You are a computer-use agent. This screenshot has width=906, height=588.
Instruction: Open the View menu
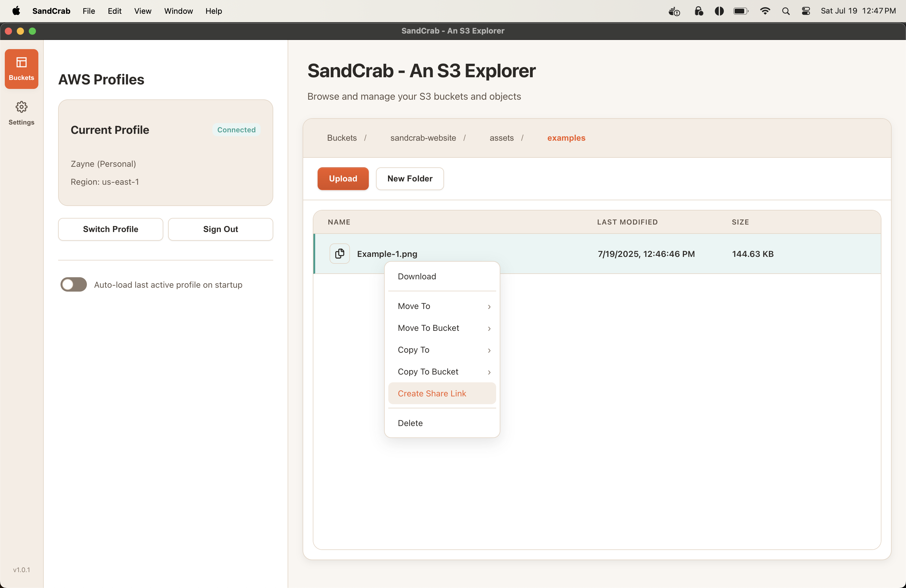pyautogui.click(x=143, y=11)
